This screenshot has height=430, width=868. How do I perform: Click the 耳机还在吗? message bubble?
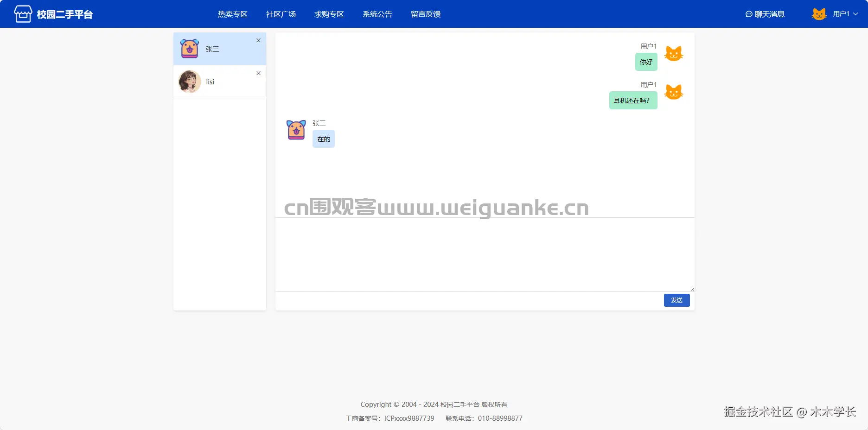point(633,101)
